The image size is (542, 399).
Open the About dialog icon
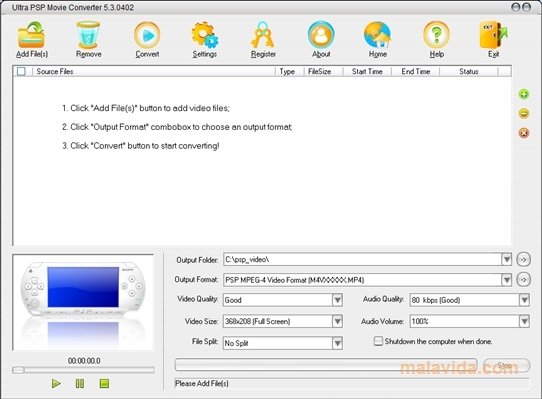tap(321, 35)
